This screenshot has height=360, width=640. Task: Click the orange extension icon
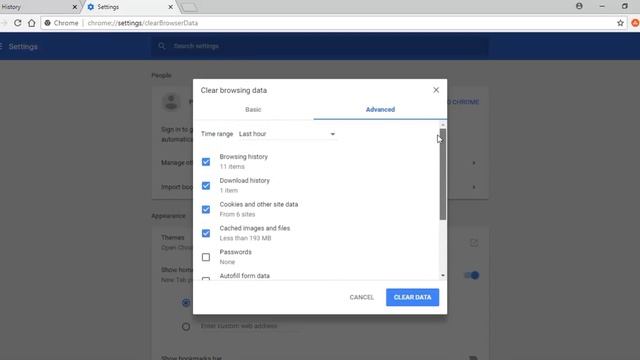635,23
